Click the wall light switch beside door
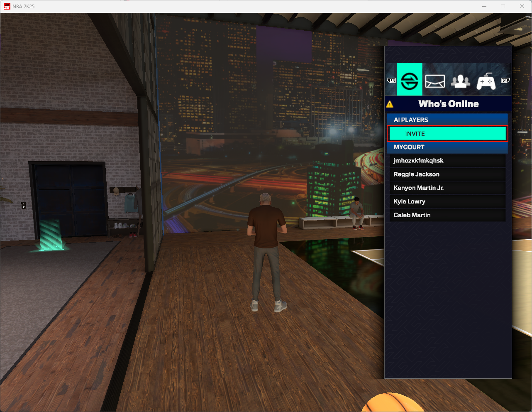 click(x=24, y=205)
